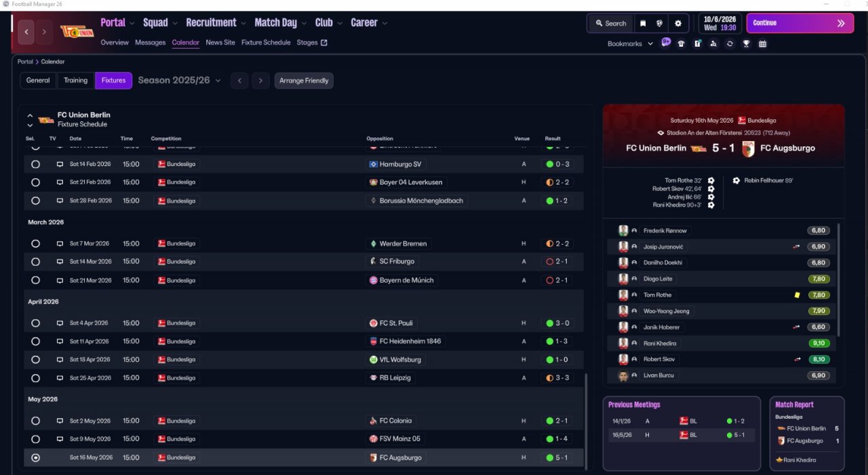Viewport: 868px width, 475px height.
Task: Click Portal breadcrumb link
Action: tap(25, 62)
